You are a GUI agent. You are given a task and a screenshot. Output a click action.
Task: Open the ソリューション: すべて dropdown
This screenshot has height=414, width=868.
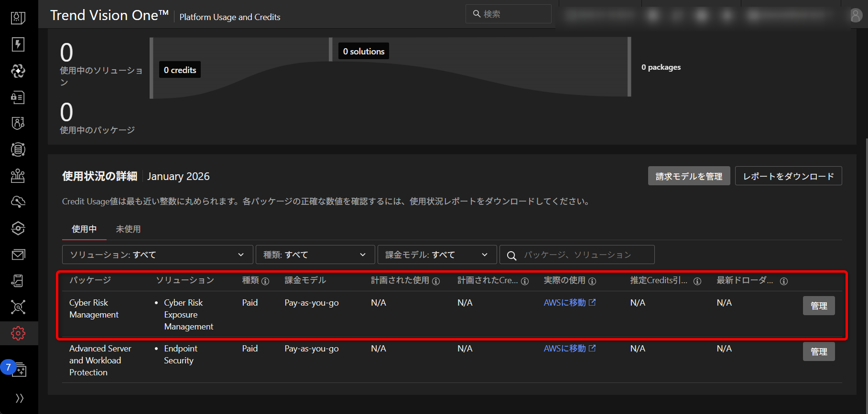(x=157, y=255)
